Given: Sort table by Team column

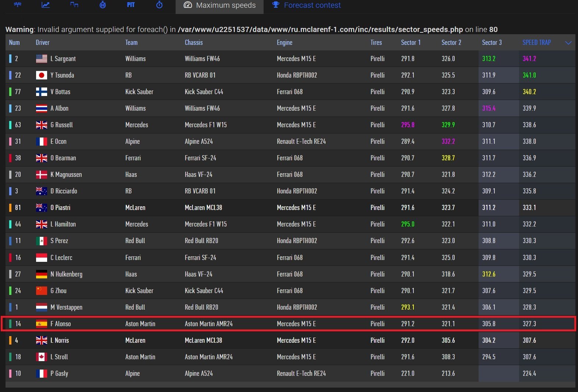Looking at the screenshot, I should 131,42.
